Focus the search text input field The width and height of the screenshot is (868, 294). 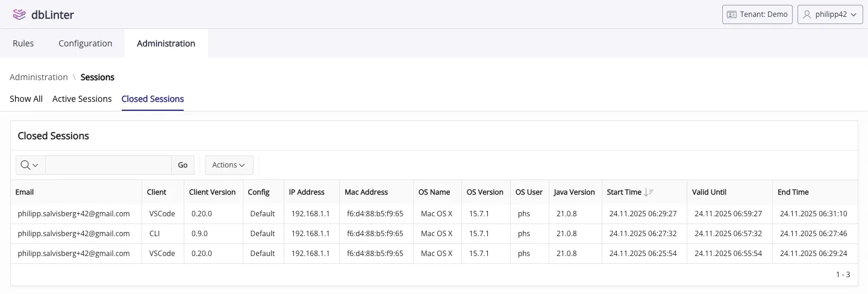[x=108, y=165]
